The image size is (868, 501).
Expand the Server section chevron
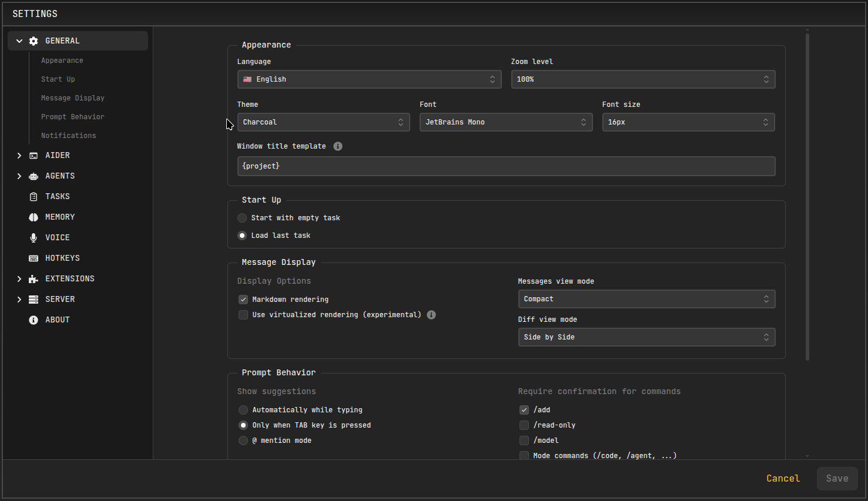click(x=19, y=300)
